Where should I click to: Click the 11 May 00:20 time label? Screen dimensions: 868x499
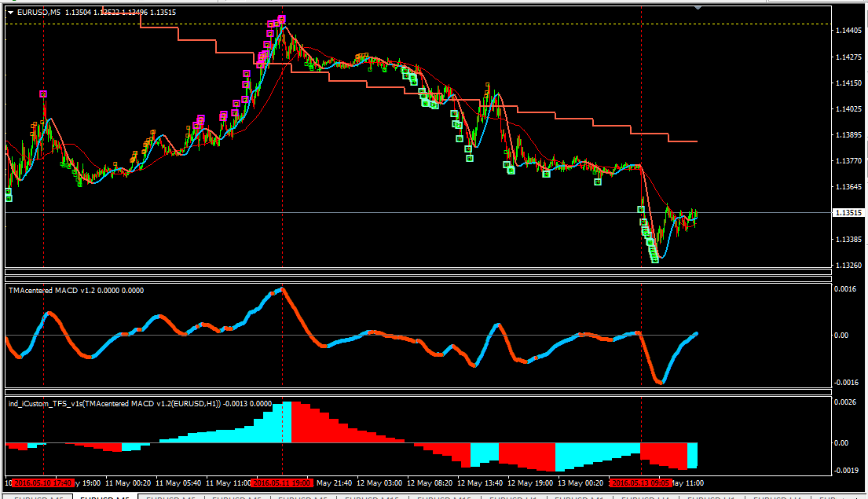pos(128,483)
